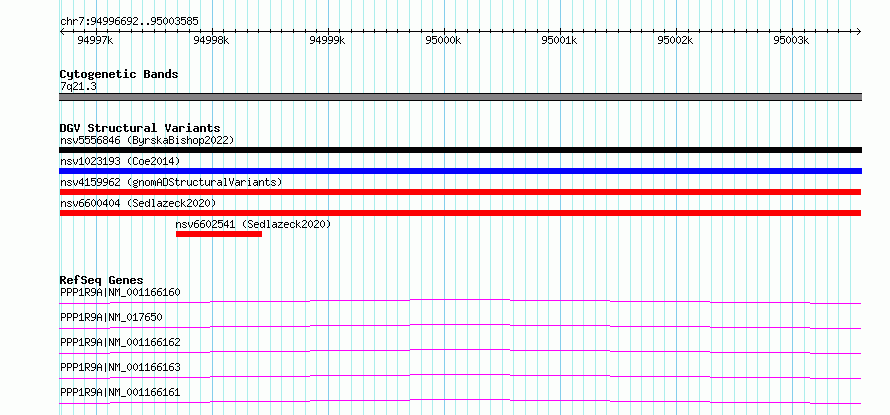Click the Cytogenetic Bands track title

click(x=119, y=74)
